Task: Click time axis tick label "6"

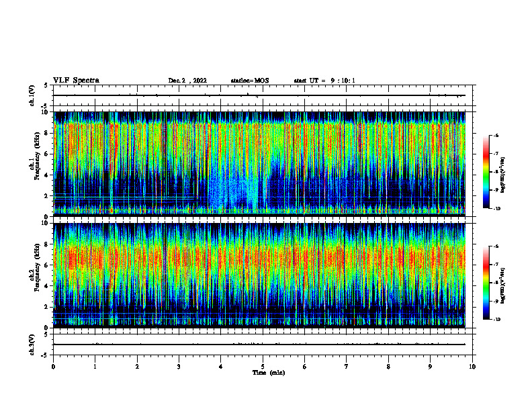Action: [305, 367]
